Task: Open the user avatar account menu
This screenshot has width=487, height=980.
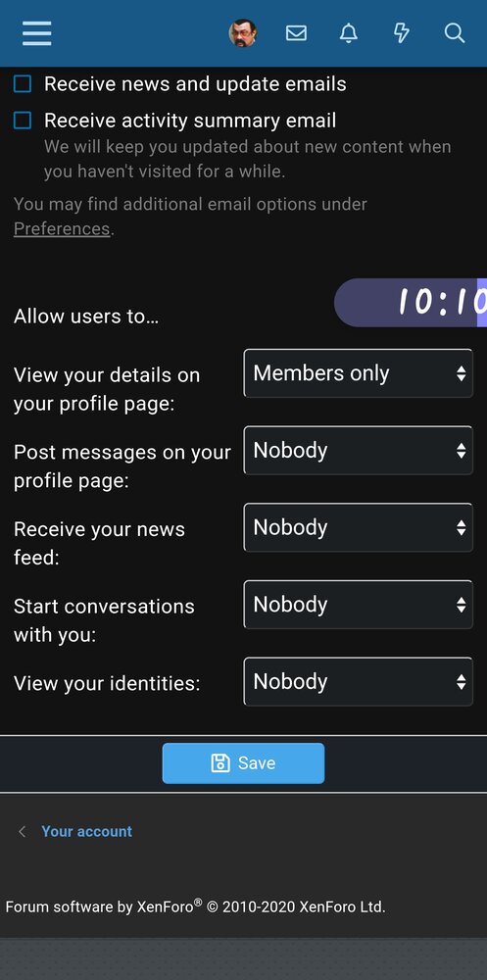Action: click(243, 33)
